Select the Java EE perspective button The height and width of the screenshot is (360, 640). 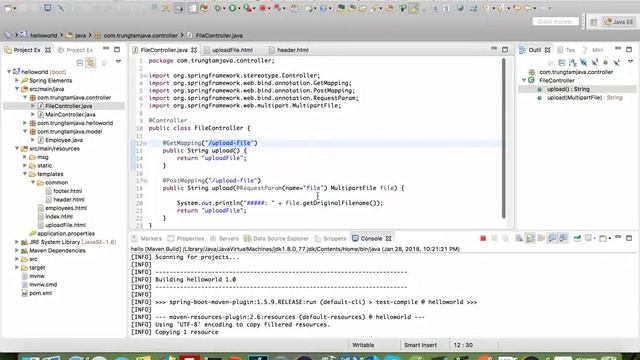(620, 22)
